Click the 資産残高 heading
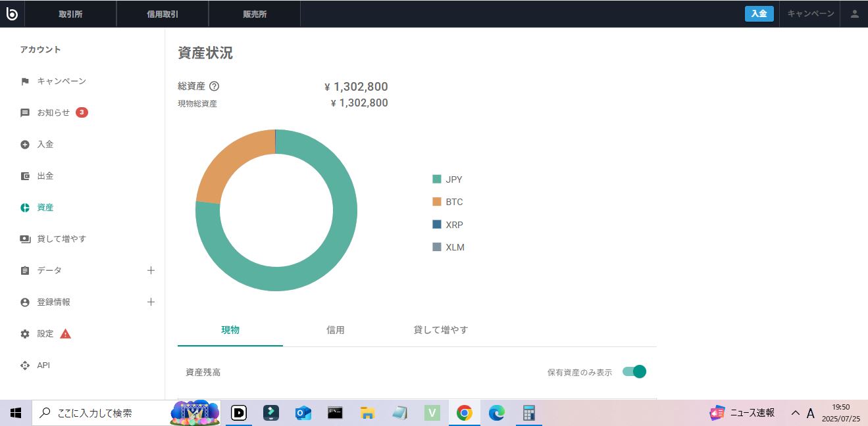868x426 pixels. tap(203, 372)
